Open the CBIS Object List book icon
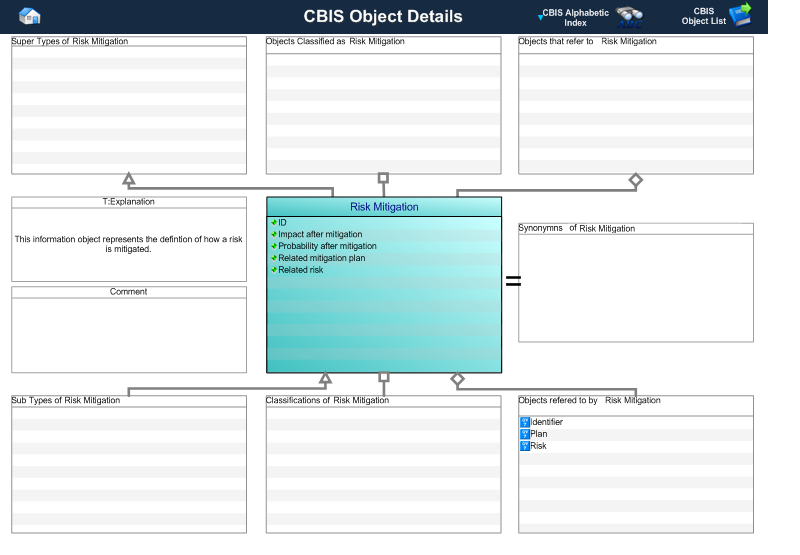The image size is (800, 555). tap(740, 14)
